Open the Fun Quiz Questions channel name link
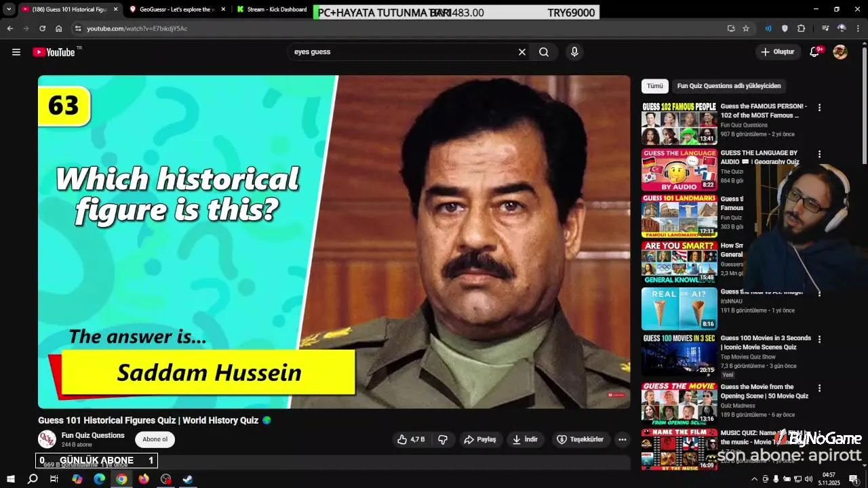This screenshot has width=868, height=488. [93, 435]
